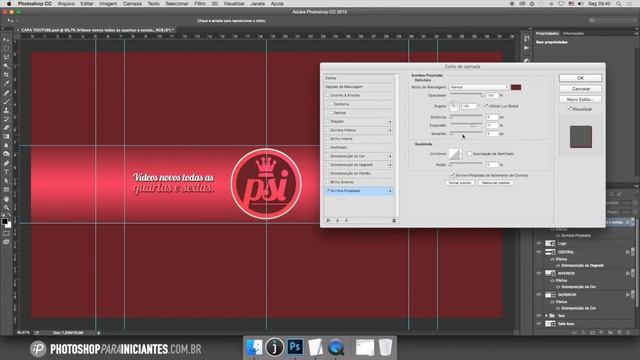Image resolution: width=640 pixels, height=360 pixels.
Task: Toggle Suavização de Serrilhado checkbox
Action: coord(469,154)
